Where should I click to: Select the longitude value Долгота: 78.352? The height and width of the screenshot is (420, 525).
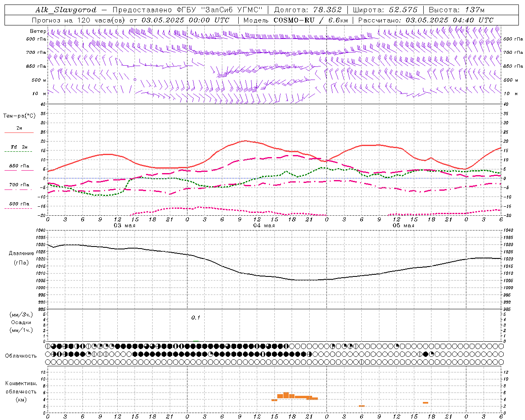pos(307,10)
